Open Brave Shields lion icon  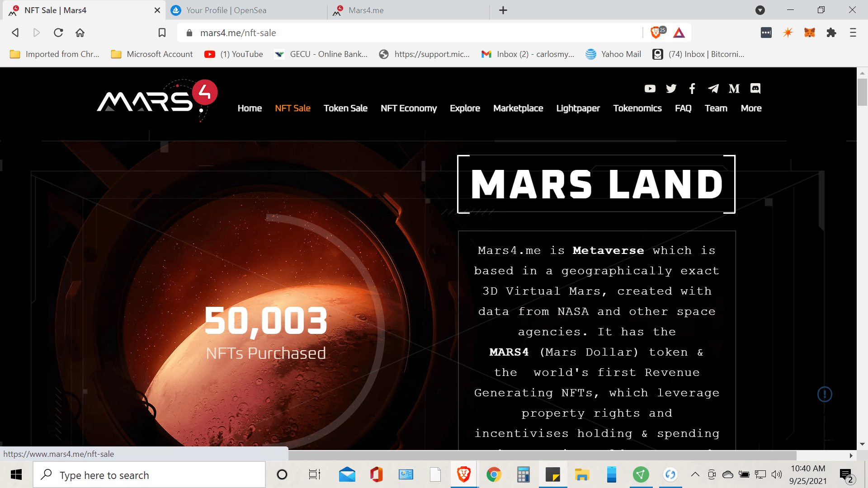(656, 33)
